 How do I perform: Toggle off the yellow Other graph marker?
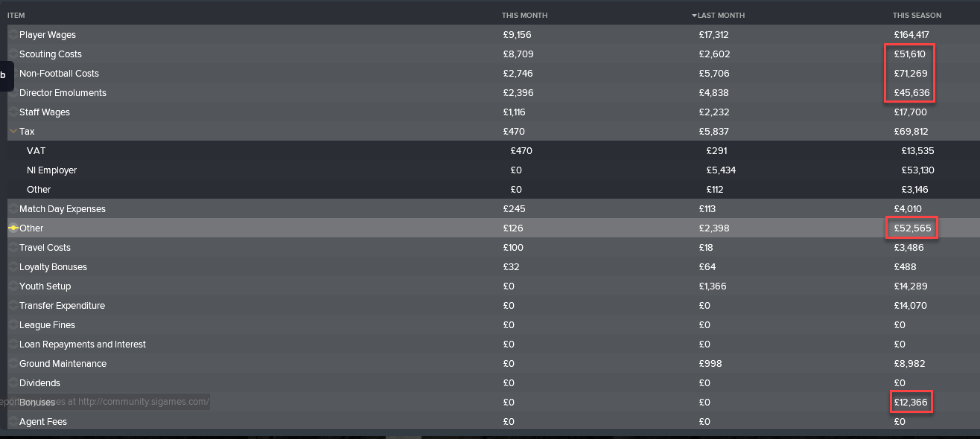(x=13, y=228)
